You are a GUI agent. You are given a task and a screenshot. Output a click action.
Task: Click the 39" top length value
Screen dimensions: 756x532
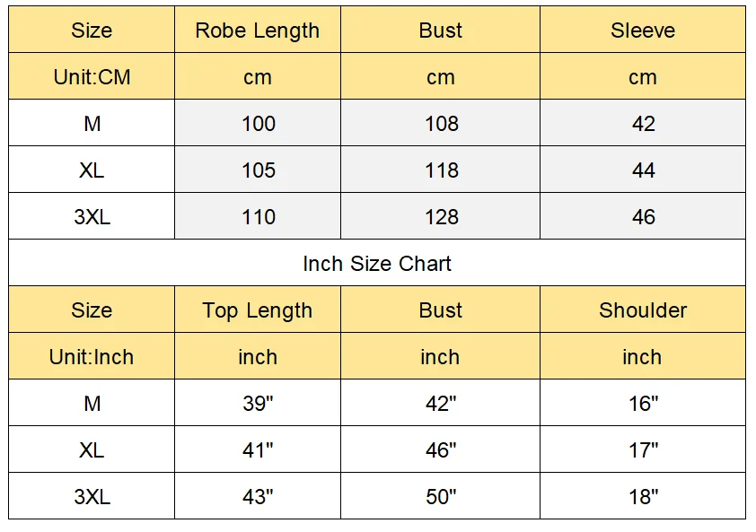pos(258,403)
